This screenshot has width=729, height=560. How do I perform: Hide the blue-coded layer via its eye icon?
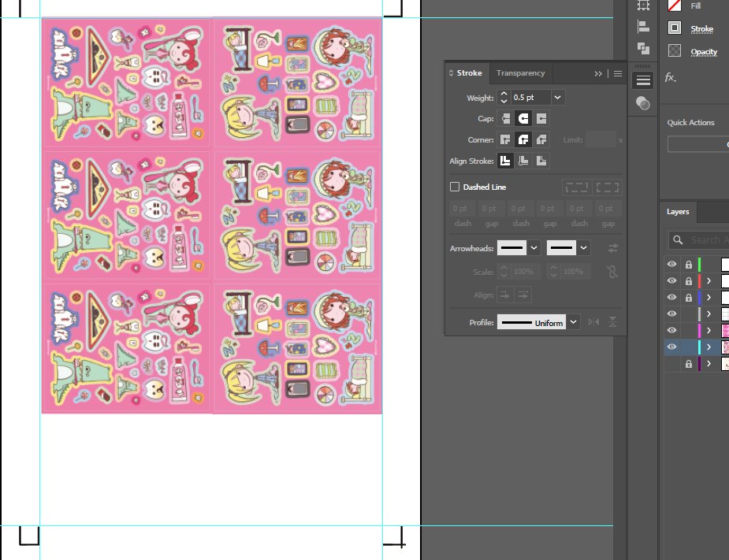(x=671, y=297)
